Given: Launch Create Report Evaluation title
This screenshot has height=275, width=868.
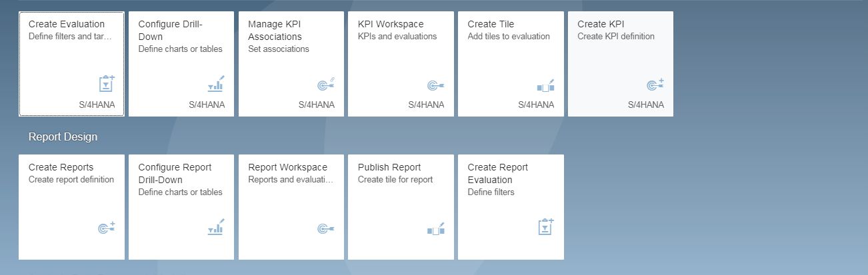Looking at the screenshot, I should coord(498,173).
